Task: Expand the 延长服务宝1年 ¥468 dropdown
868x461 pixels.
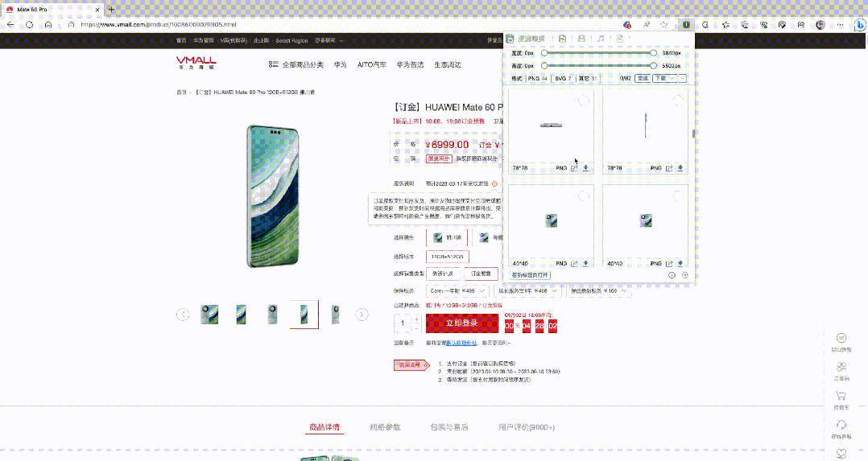Action: tap(527, 290)
